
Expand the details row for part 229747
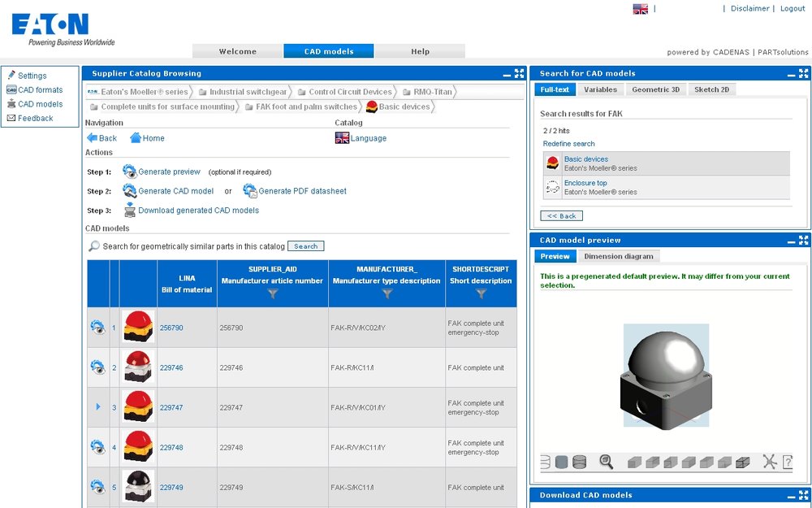(98, 407)
